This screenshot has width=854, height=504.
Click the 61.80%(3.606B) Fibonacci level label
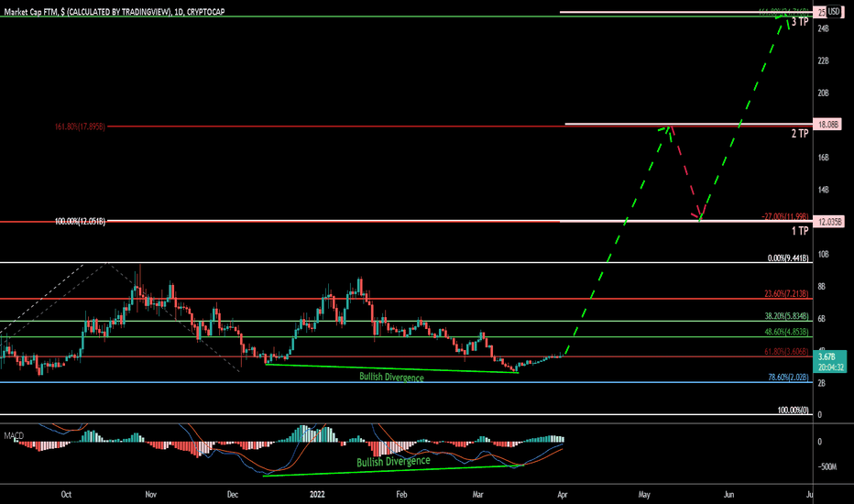click(786, 352)
